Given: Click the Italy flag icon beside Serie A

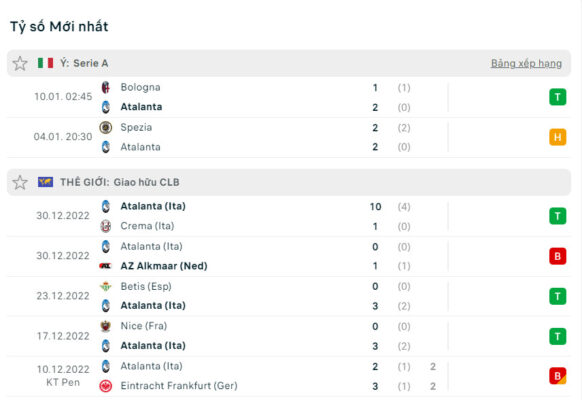Looking at the screenshot, I should (x=45, y=63).
